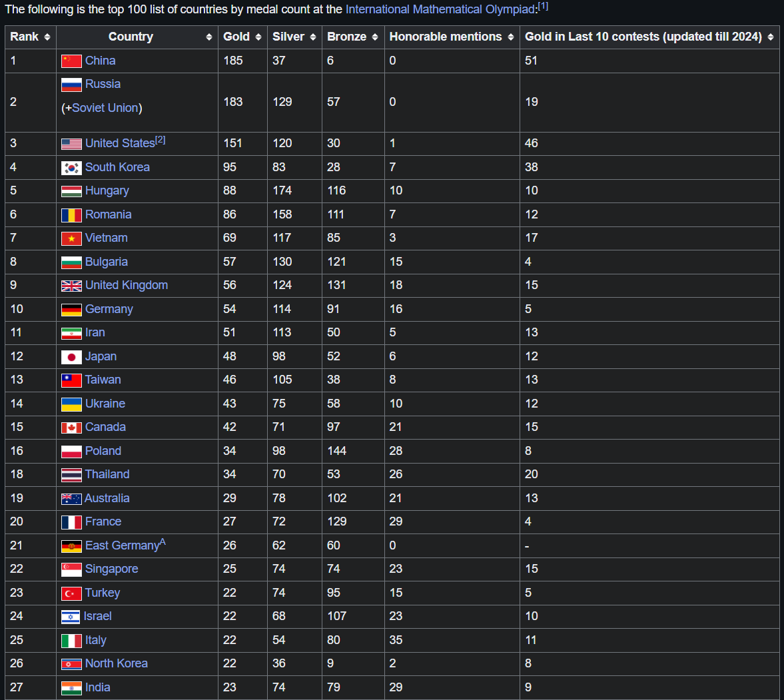This screenshot has height=700, width=784.
Task: Click the North Korea flag icon
Action: click(x=71, y=665)
